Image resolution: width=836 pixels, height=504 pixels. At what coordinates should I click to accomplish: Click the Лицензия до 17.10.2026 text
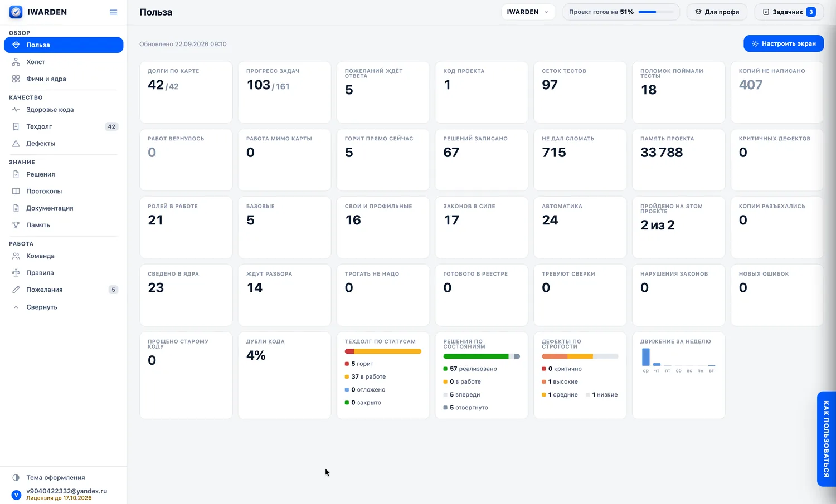pyautogui.click(x=59, y=498)
